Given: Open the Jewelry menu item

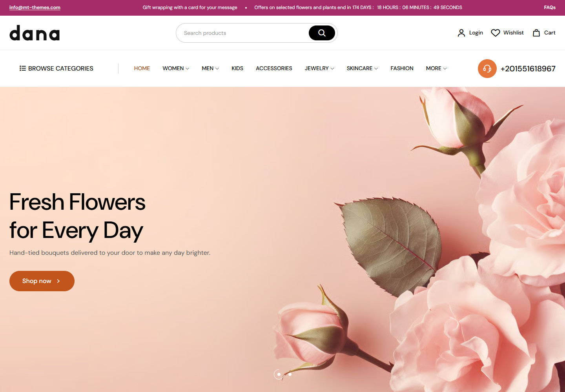Looking at the screenshot, I should point(317,68).
